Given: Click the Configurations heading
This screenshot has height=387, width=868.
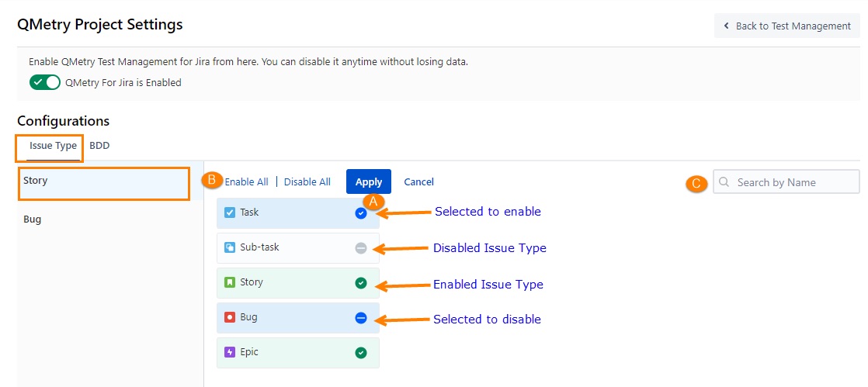Looking at the screenshot, I should coord(64,120).
